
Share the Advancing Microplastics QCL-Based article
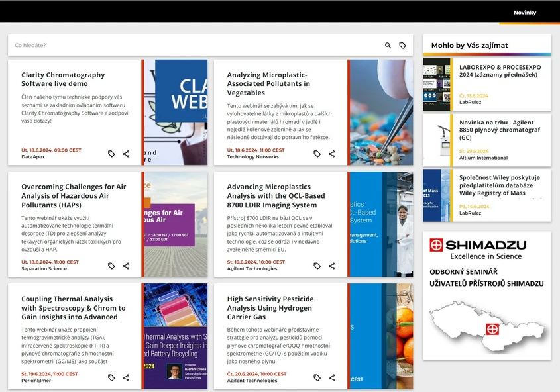331,266
